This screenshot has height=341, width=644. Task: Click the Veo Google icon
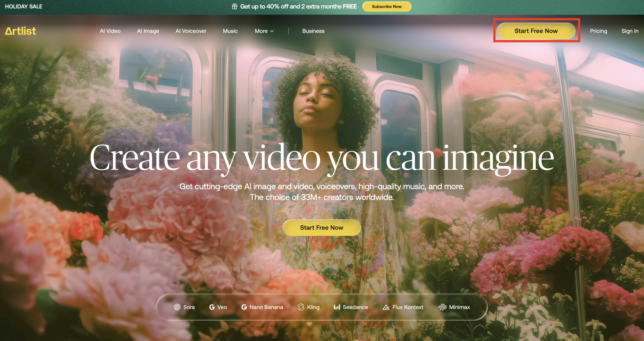coord(212,307)
